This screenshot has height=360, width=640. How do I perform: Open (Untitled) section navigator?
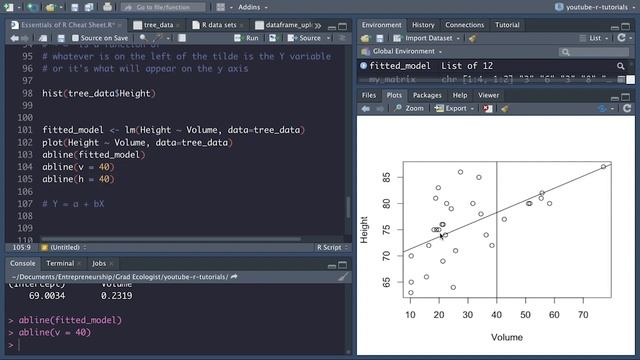[x=64, y=247]
